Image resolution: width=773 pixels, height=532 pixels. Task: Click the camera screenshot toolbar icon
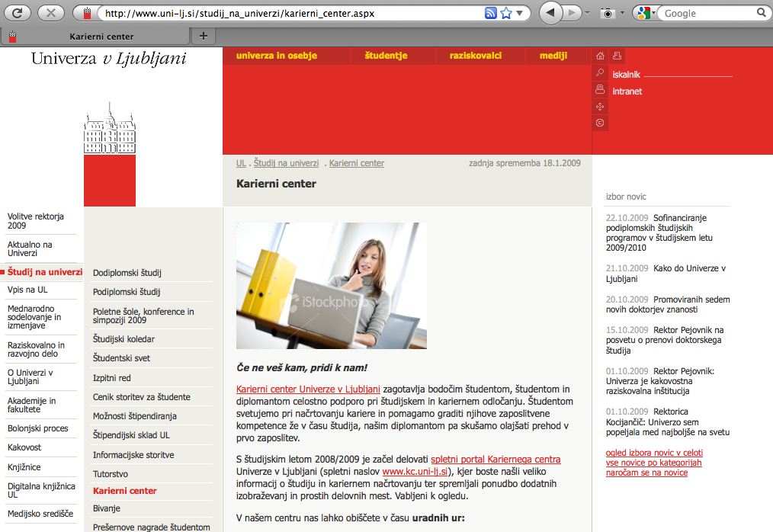click(x=608, y=13)
